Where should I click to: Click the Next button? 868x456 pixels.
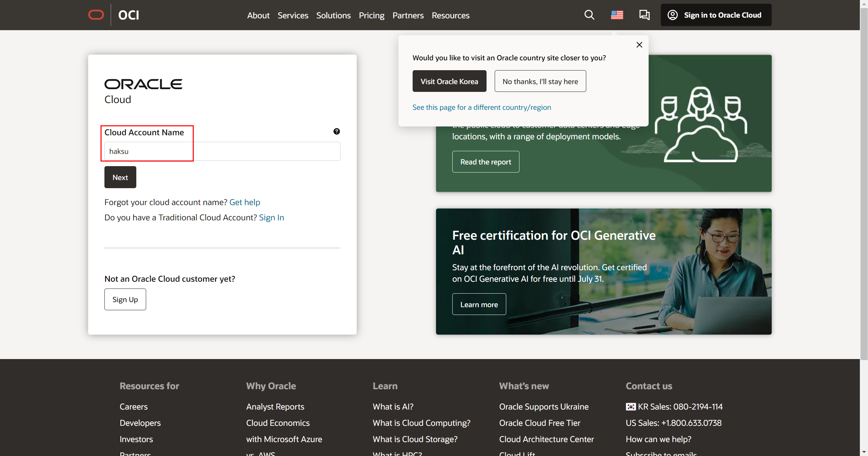point(120,177)
